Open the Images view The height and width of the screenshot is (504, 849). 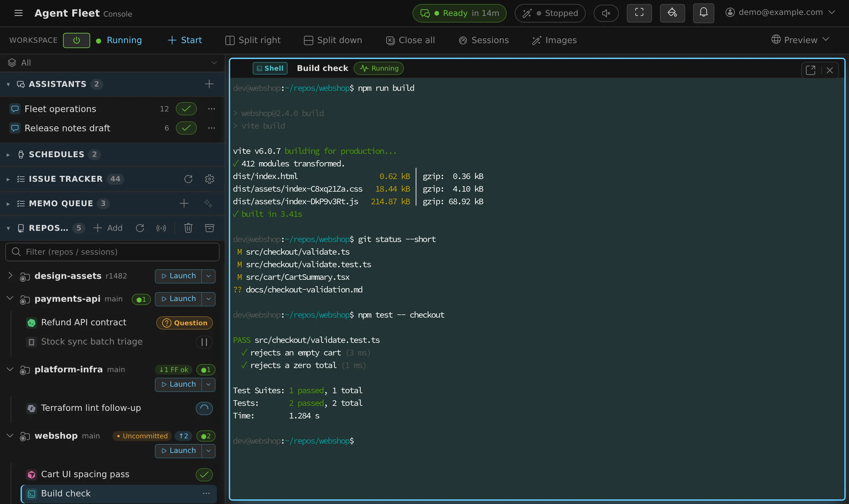[554, 40]
